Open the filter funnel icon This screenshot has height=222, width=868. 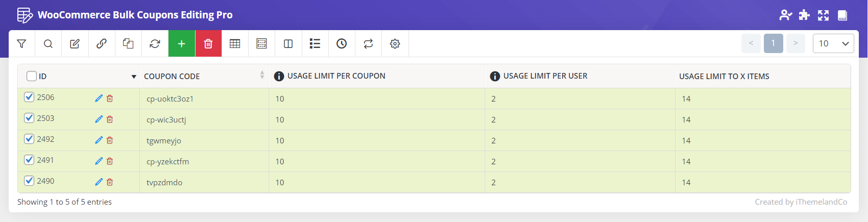coord(21,44)
